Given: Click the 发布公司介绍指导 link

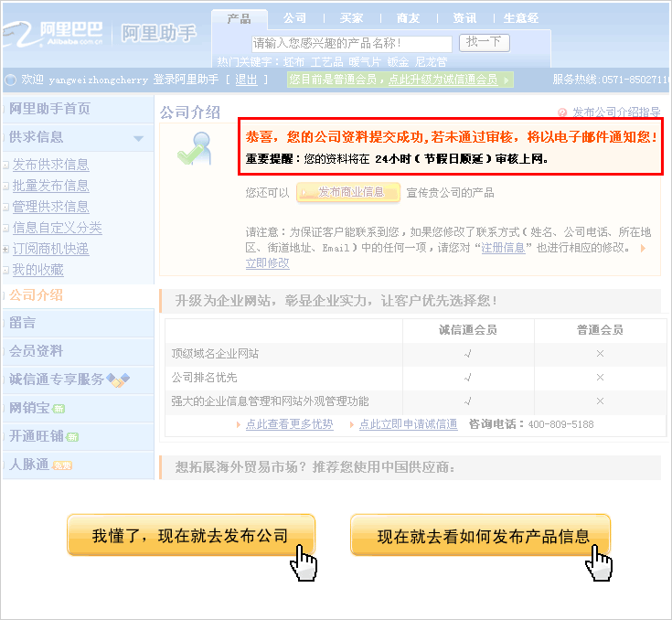Looking at the screenshot, I should (616, 112).
